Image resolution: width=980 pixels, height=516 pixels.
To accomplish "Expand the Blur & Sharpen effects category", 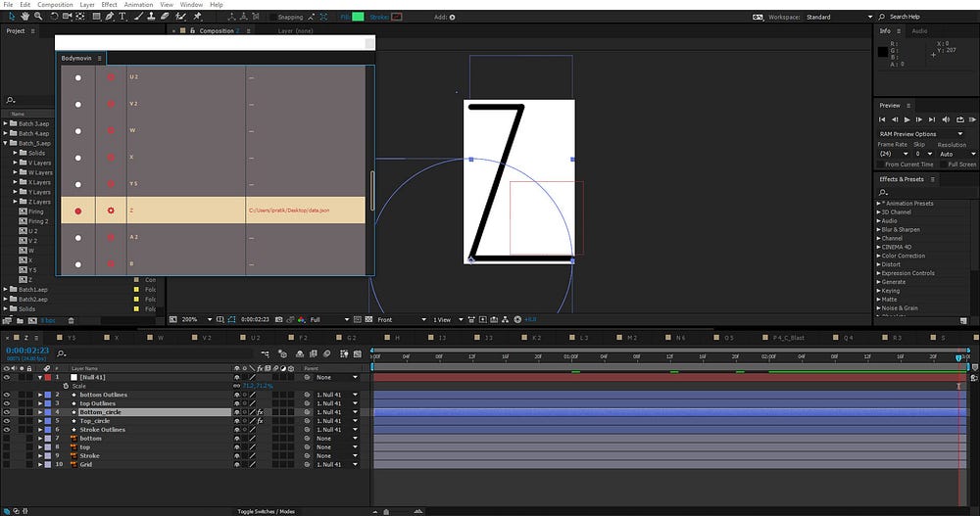I will click(x=879, y=229).
